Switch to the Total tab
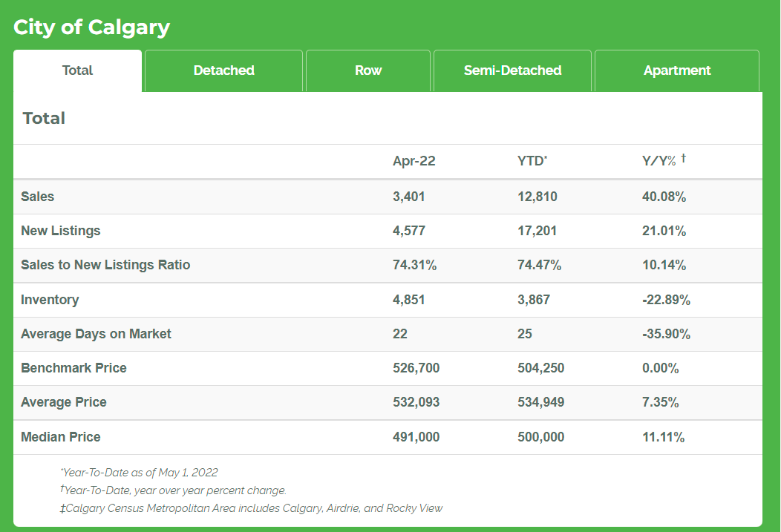 (x=78, y=70)
